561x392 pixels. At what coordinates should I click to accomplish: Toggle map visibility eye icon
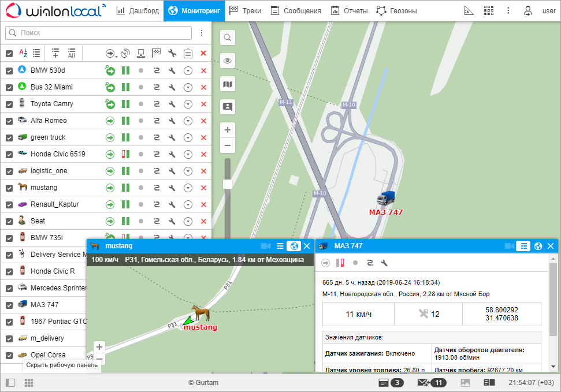tap(228, 61)
